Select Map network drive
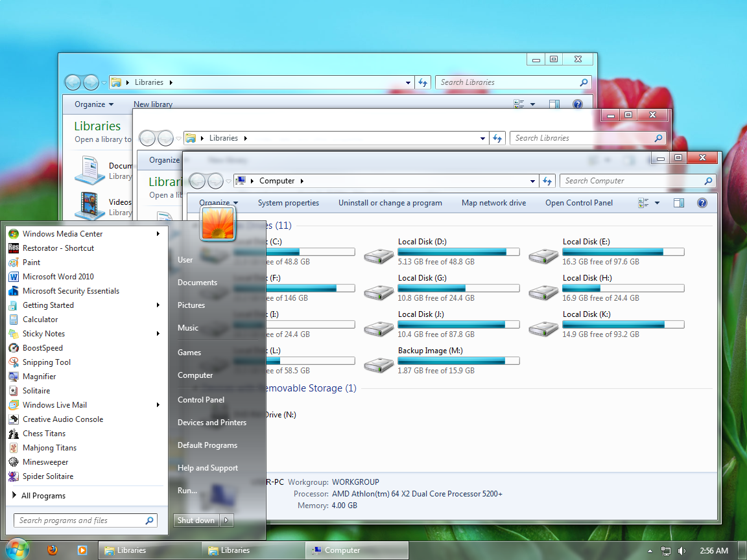Screen dimensions: 747x560 493,203
